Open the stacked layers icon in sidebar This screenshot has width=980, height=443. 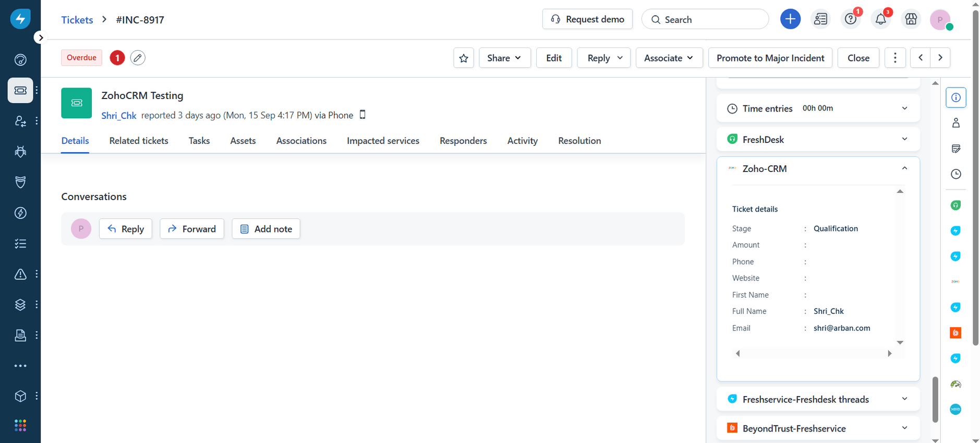[x=20, y=305]
